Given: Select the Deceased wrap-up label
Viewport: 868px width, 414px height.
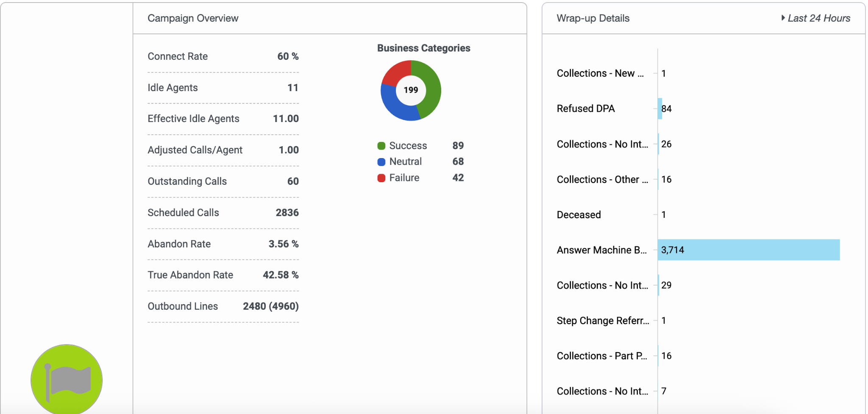Looking at the screenshot, I should (579, 215).
